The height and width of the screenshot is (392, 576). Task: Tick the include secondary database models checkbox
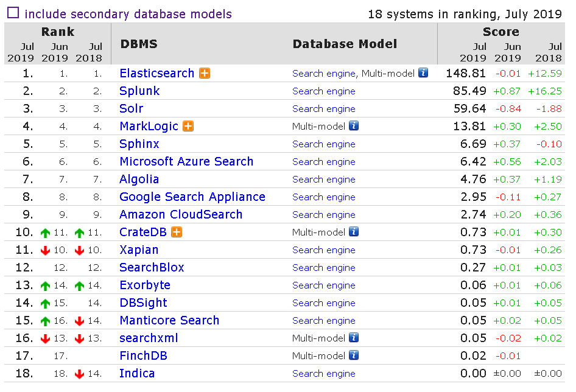[13, 13]
